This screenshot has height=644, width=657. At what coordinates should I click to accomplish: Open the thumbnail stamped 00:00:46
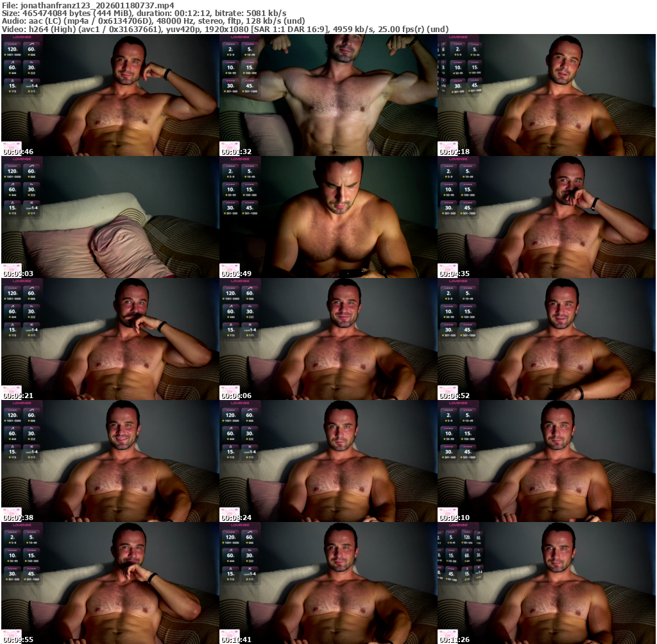tap(110, 95)
